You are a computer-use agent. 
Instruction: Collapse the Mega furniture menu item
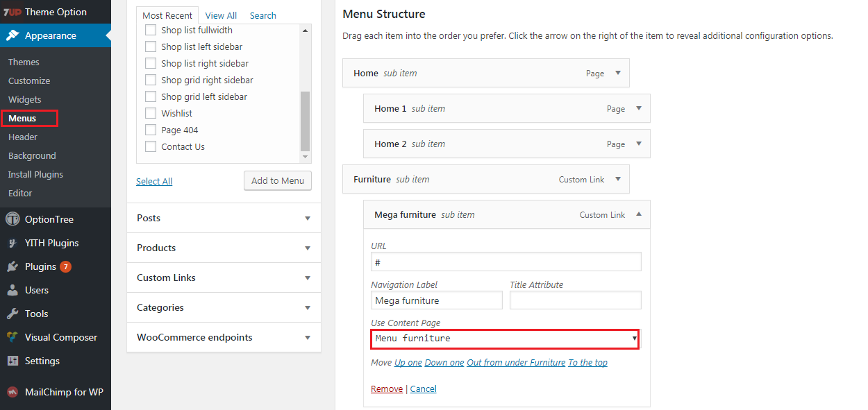(638, 214)
